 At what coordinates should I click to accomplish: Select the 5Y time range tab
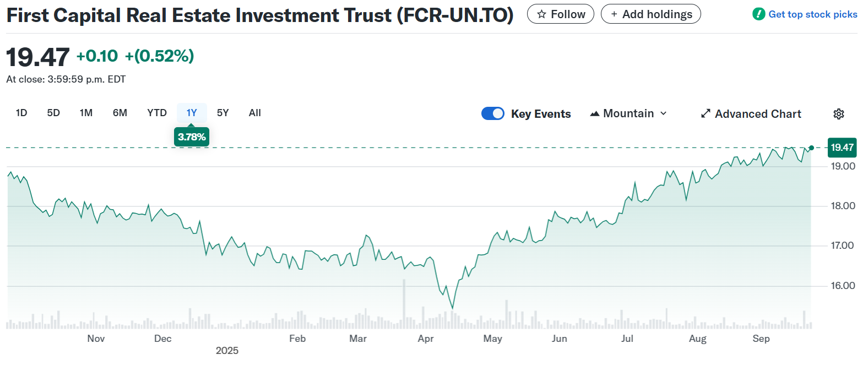tap(223, 113)
